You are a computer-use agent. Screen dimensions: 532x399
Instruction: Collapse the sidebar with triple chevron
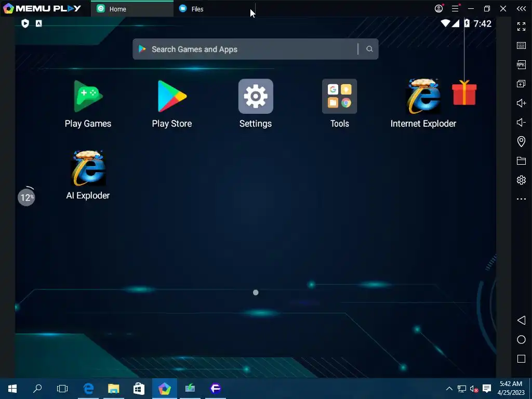[x=521, y=8]
